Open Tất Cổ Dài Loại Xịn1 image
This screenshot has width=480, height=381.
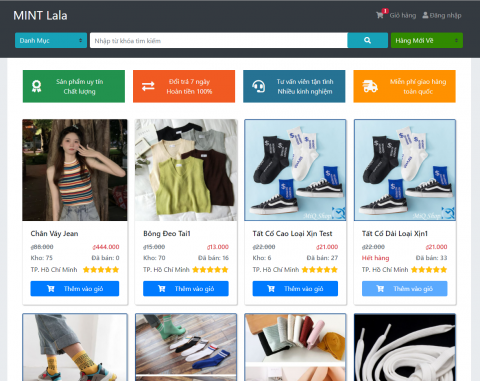click(x=405, y=170)
